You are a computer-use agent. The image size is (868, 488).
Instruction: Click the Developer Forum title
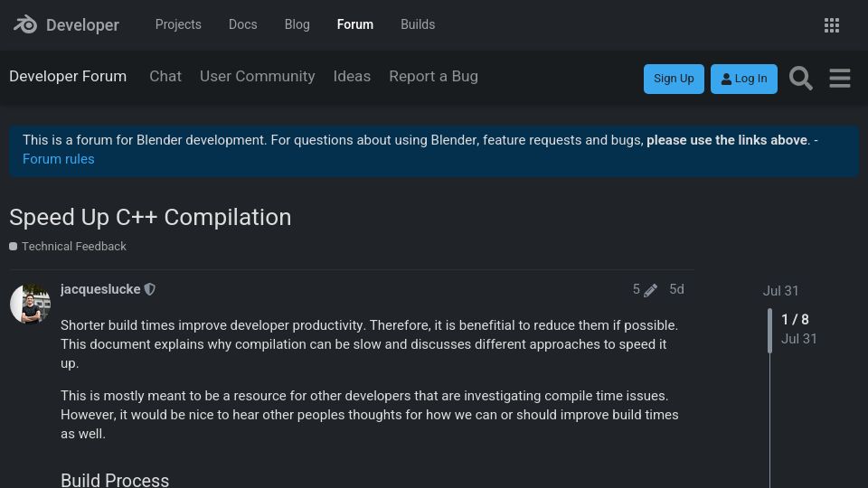[x=68, y=76]
